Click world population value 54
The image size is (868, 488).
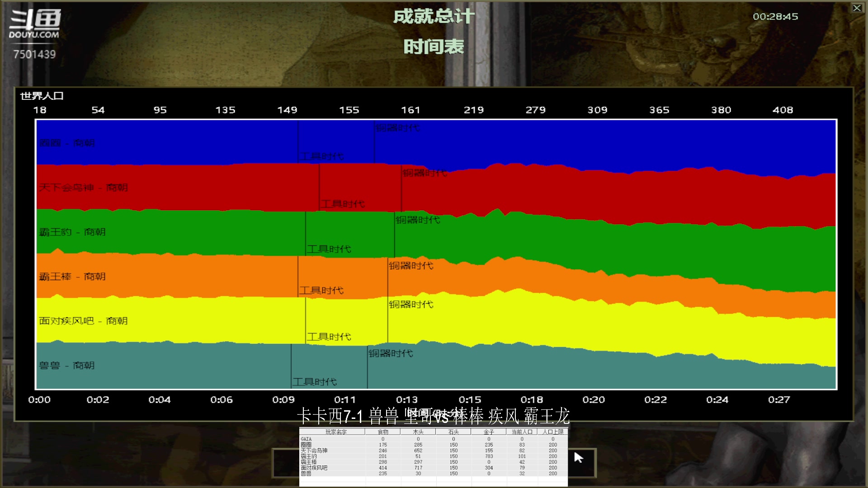click(x=98, y=110)
